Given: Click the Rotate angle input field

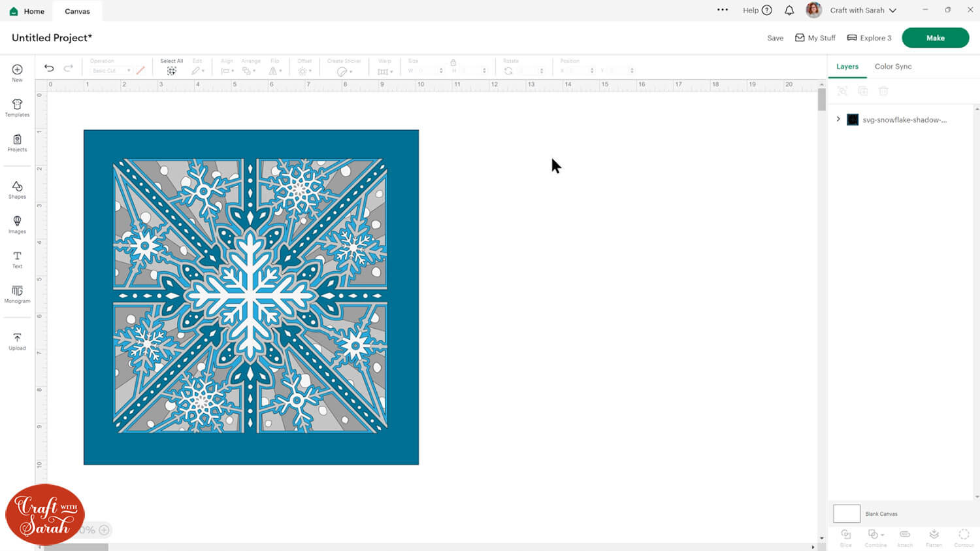Looking at the screenshot, I should click(x=531, y=71).
